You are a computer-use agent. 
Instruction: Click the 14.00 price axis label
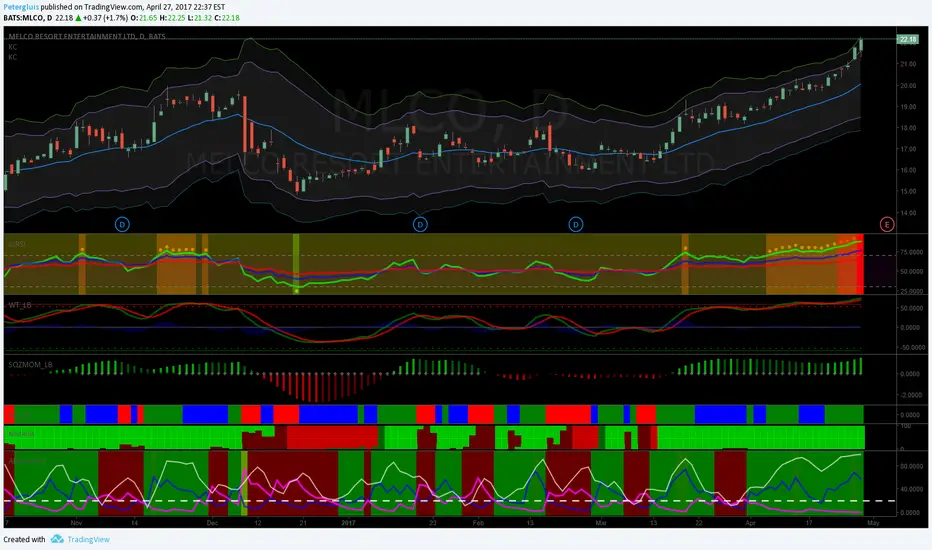(908, 213)
